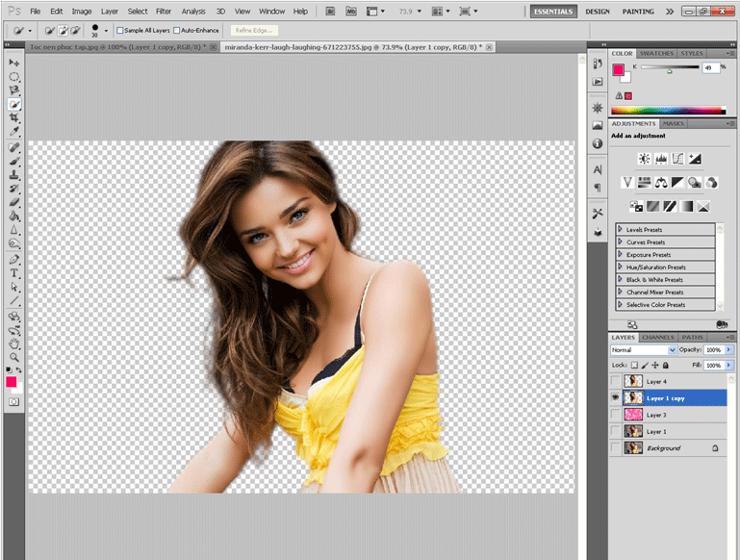Expand the Curves Presets list
The image size is (740, 560).
coord(620,242)
